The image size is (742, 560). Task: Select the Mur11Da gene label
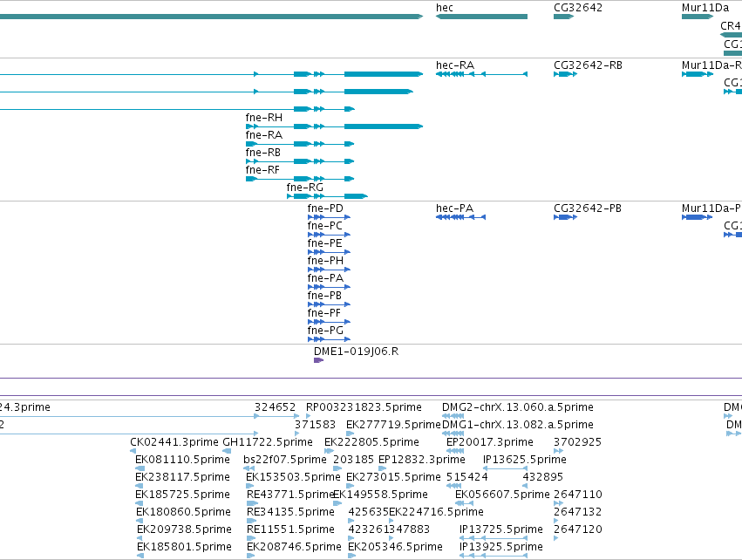click(x=705, y=8)
